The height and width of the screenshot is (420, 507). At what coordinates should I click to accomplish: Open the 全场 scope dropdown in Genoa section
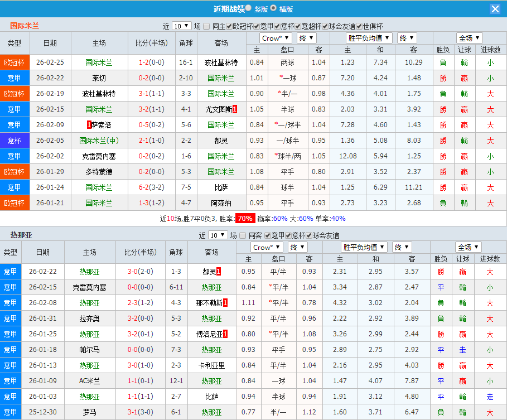(467, 247)
